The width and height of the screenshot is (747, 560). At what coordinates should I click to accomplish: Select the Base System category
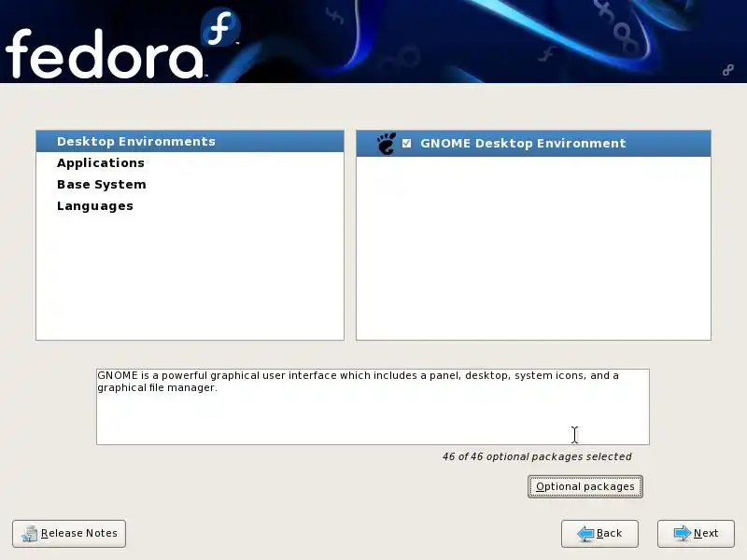pos(190,184)
